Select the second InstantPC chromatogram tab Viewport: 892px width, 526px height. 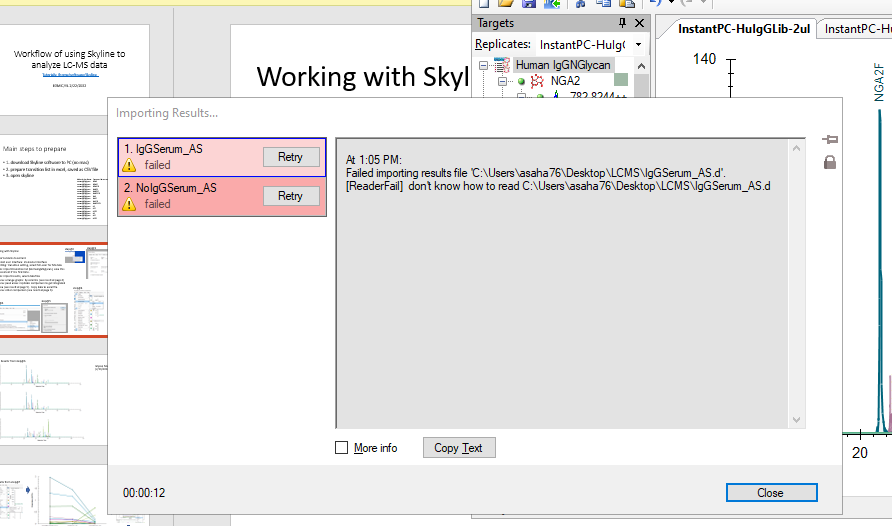(857, 29)
